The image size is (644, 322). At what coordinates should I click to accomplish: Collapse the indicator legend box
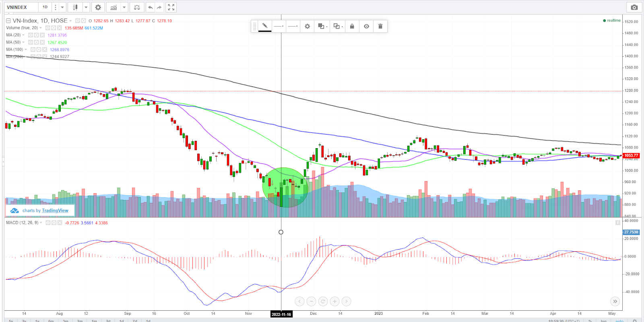8,21
